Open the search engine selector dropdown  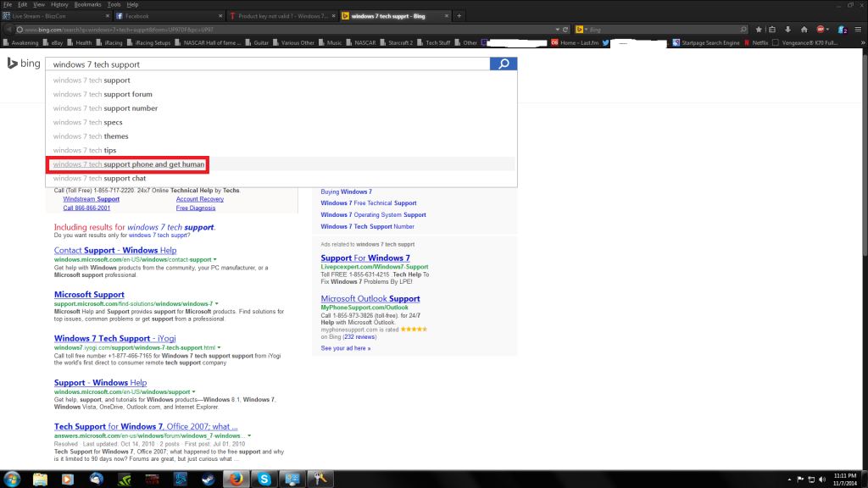581,30
